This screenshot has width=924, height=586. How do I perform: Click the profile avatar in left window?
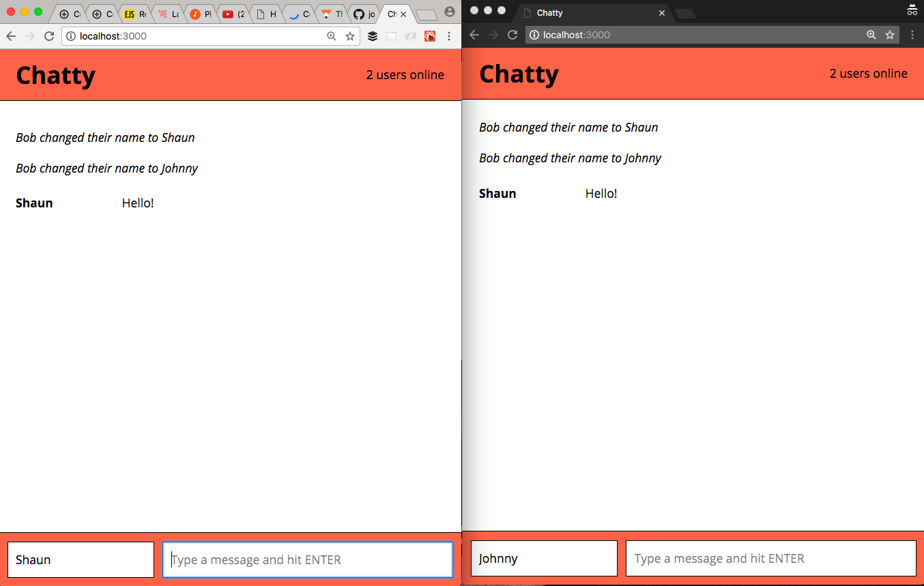(450, 12)
